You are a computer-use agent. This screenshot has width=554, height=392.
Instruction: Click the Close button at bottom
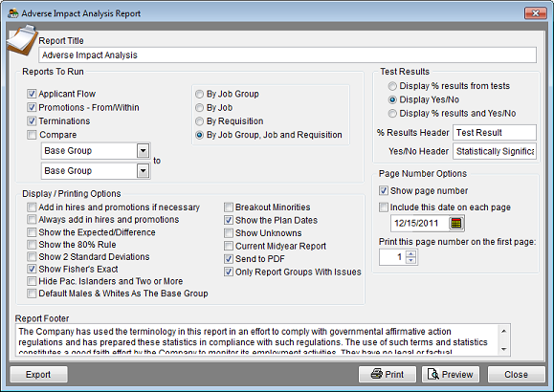516,374
